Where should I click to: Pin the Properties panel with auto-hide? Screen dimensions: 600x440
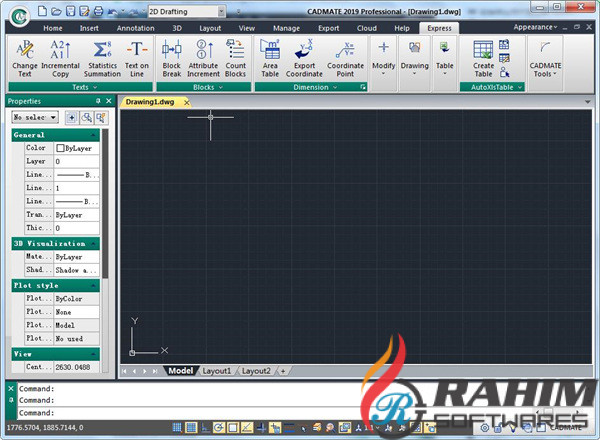[x=97, y=101]
